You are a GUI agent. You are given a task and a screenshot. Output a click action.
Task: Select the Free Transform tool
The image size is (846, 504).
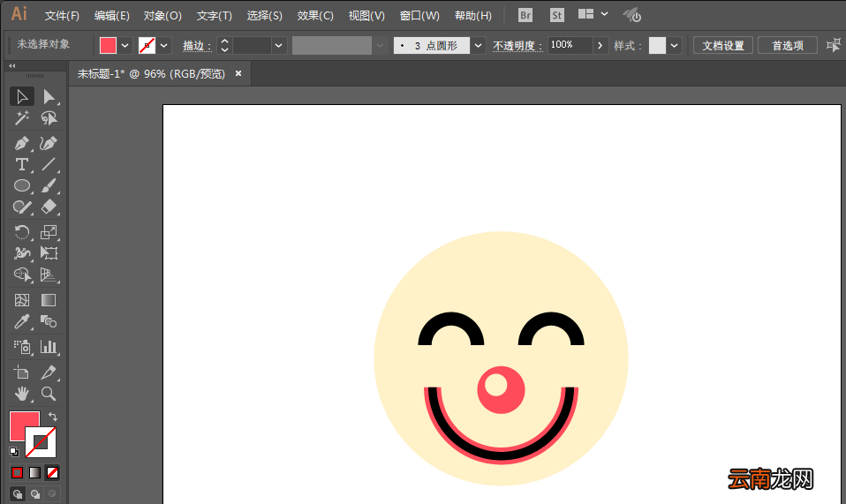tap(49, 252)
